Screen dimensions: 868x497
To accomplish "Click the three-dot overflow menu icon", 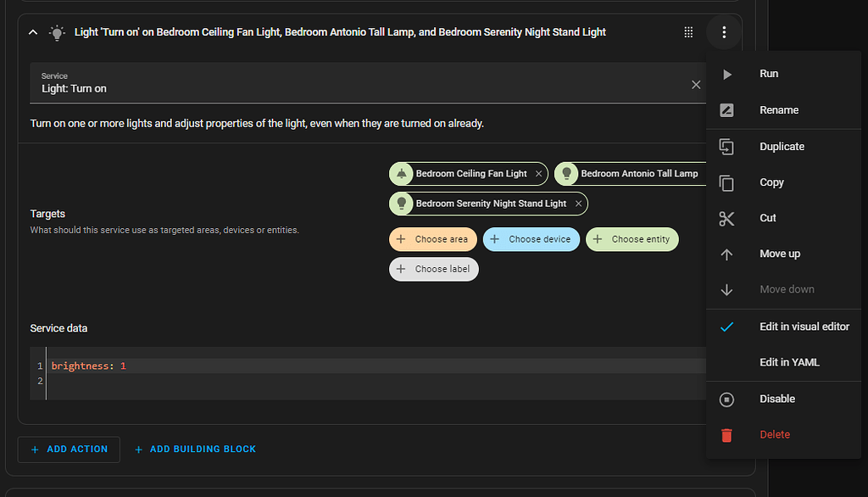I will [x=724, y=32].
